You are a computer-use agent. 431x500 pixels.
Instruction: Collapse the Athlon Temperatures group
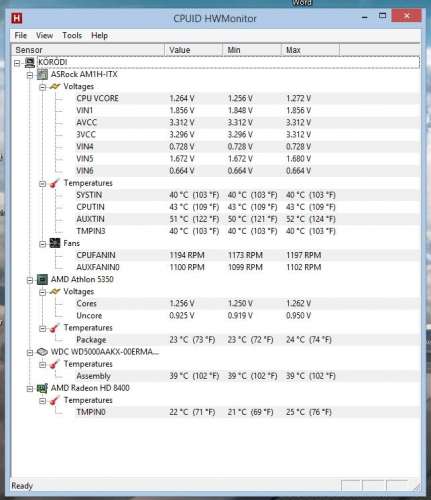click(x=42, y=328)
